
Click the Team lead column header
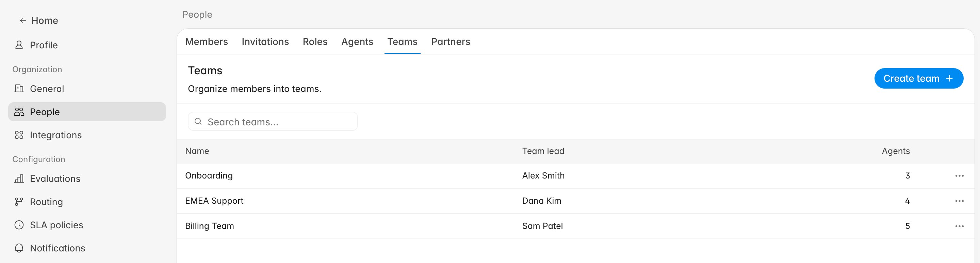click(543, 151)
